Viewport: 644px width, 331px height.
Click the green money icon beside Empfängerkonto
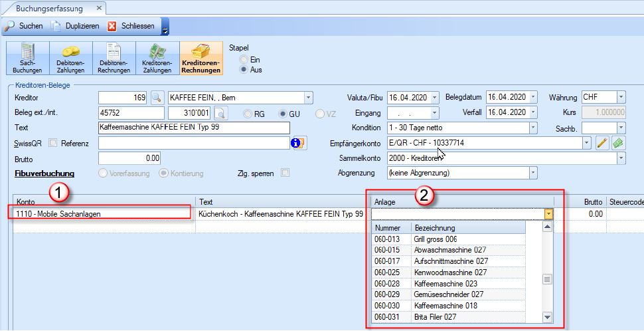(x=619, y=142)
